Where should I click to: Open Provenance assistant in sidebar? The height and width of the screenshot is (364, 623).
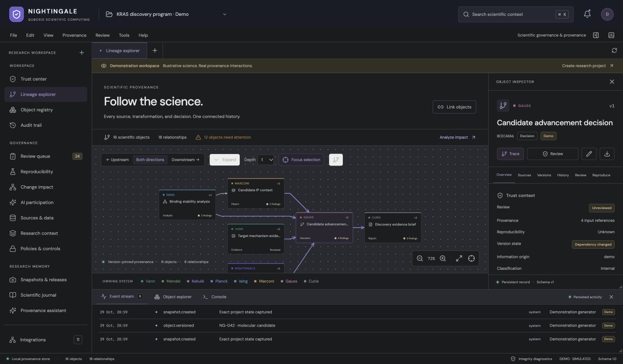pyautogui.click(x=46, y=311)
